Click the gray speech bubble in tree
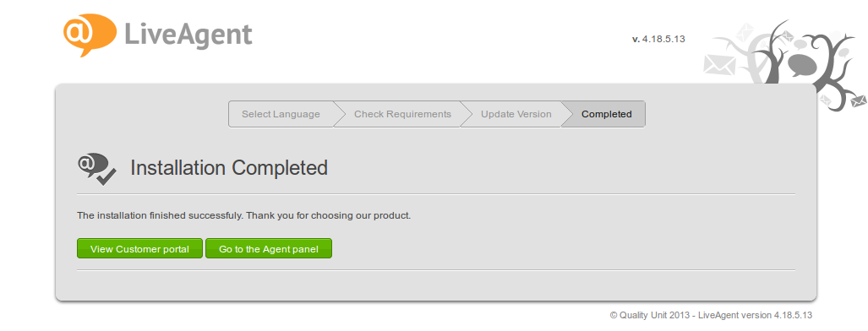The height and width of the screenshot is (331, 868). pyautogui.click(x=802, y=65)
